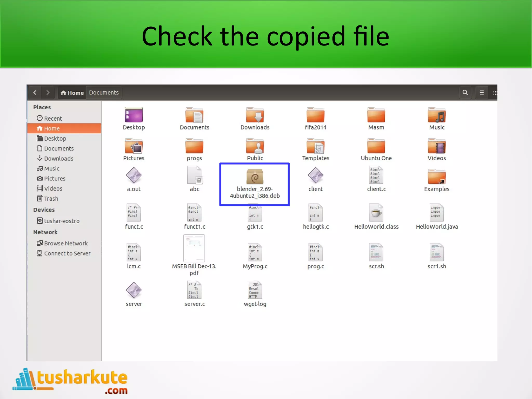Select the Music folder icon

click(x=437, y=119)
